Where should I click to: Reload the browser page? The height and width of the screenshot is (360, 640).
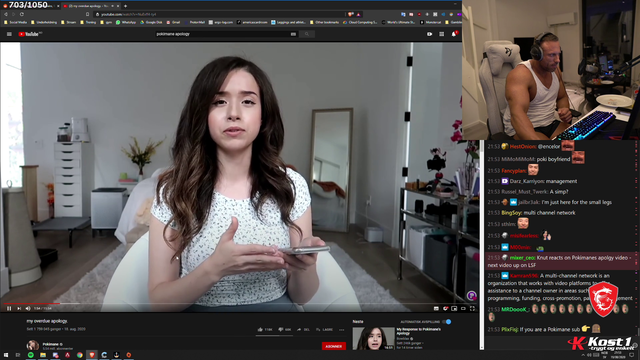point(22,14)
